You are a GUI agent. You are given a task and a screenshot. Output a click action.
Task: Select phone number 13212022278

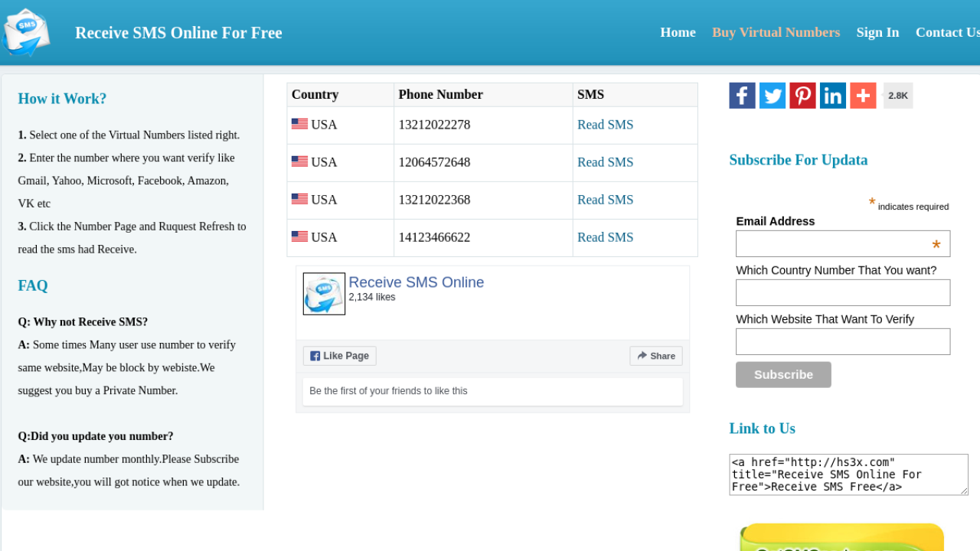coord(434,125)
